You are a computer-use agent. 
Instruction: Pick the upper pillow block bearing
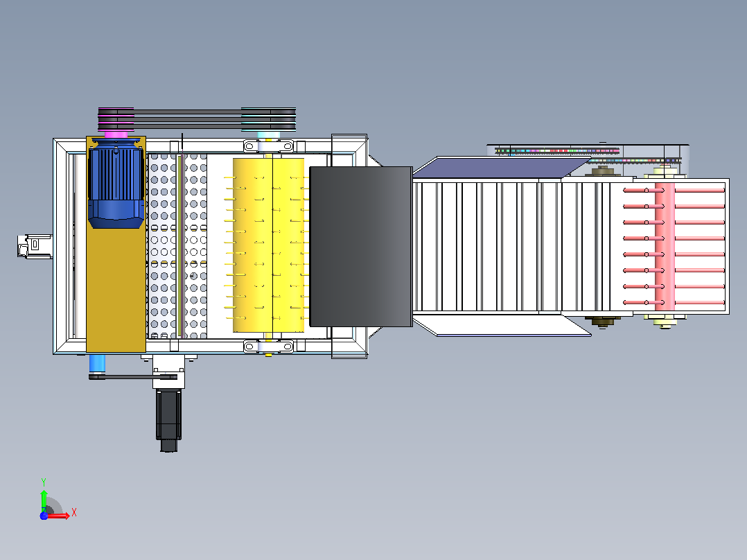[268, 146]
